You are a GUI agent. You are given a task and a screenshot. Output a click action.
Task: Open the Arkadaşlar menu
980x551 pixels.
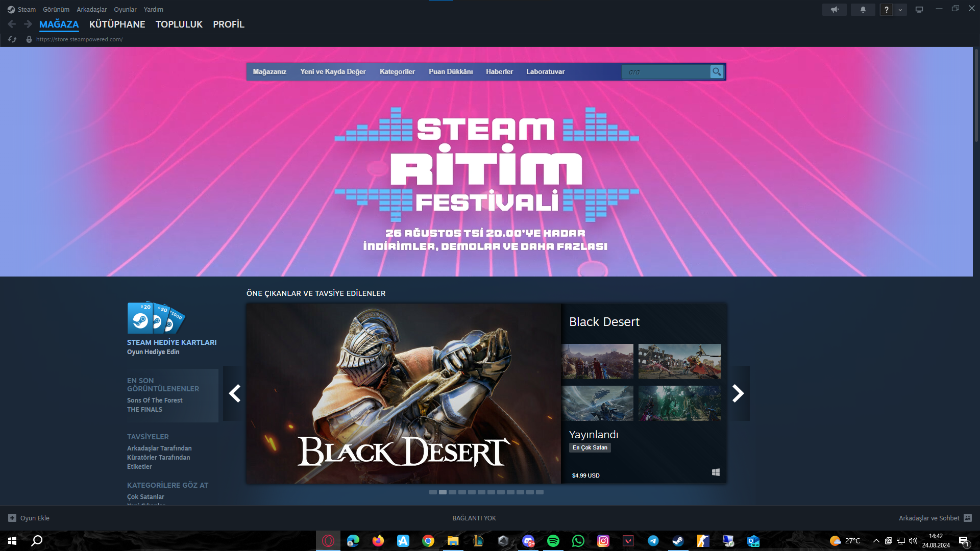(x=92, y=9)
